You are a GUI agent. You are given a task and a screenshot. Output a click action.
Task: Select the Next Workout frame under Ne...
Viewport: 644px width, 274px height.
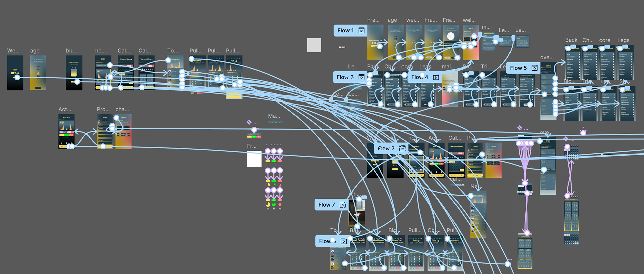click(x=478, y=215)
